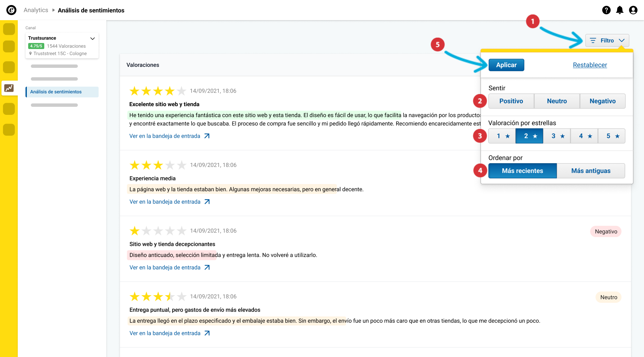Go to Analytics breadcrumb
This screenshot has width=644, height=357.
36,10
